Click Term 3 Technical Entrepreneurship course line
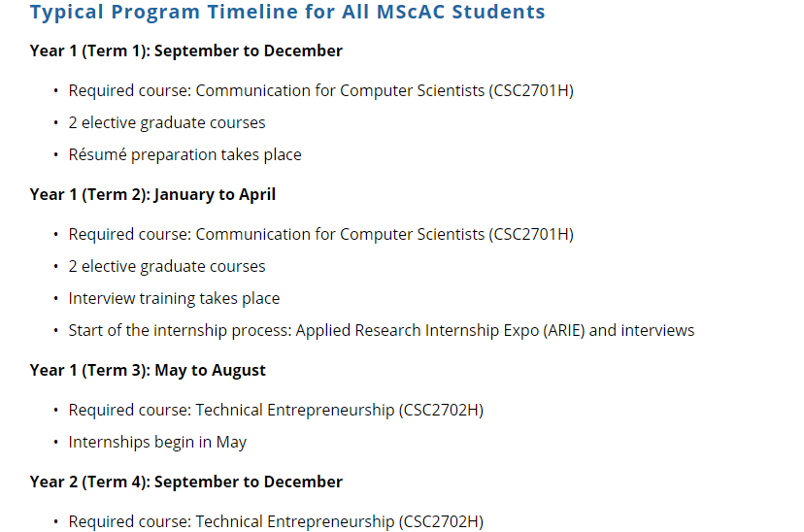This screenshot has width=804, height=532. [x=276, y=410]
